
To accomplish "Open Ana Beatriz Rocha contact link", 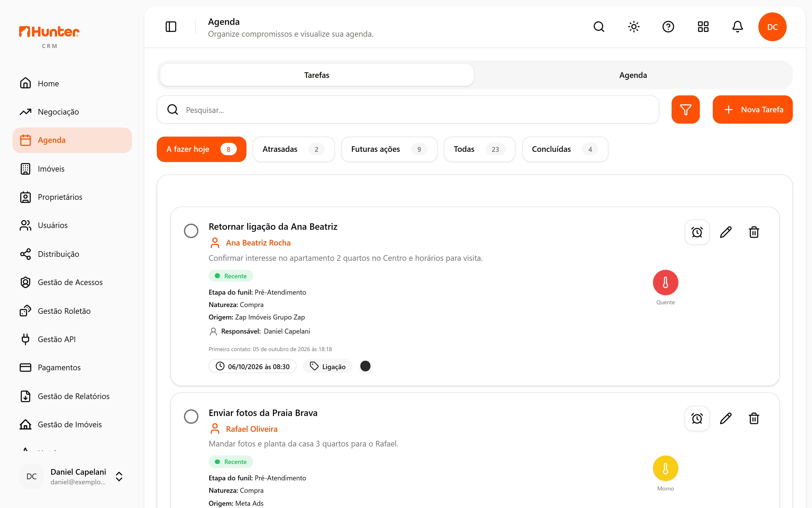I will 258,243.
